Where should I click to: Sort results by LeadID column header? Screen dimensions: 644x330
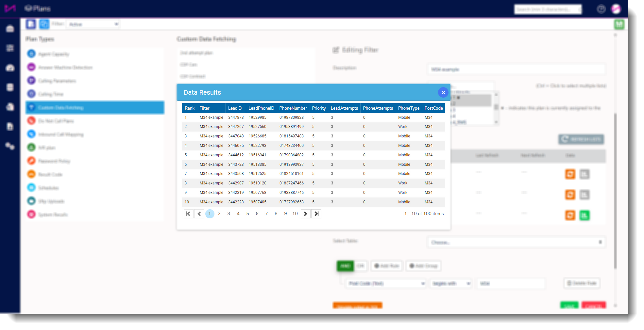point(235,108)
